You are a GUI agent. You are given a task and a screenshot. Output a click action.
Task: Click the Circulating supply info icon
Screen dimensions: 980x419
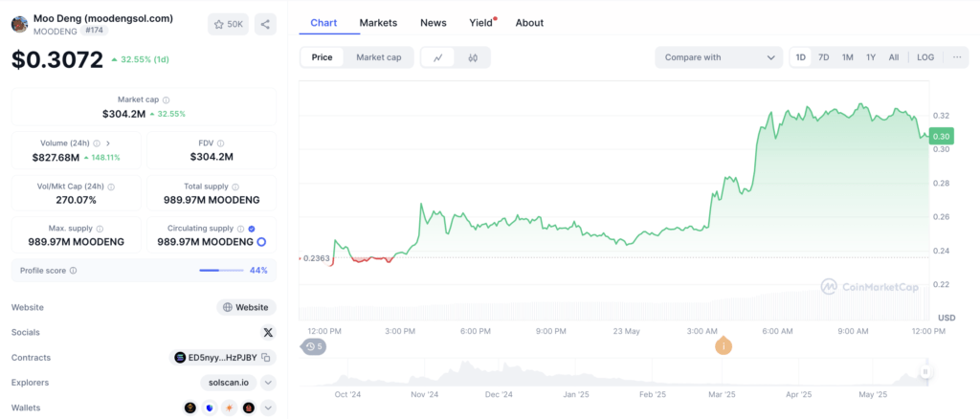coord(240,230)
